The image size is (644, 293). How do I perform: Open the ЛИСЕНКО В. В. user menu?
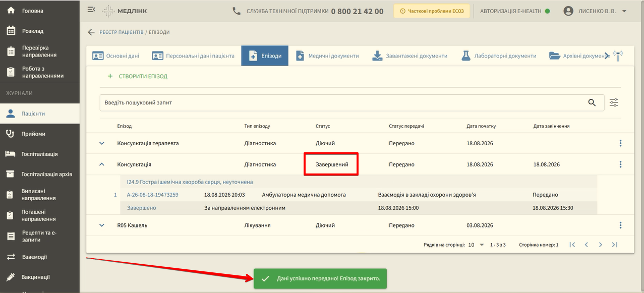tap(595, 11)
